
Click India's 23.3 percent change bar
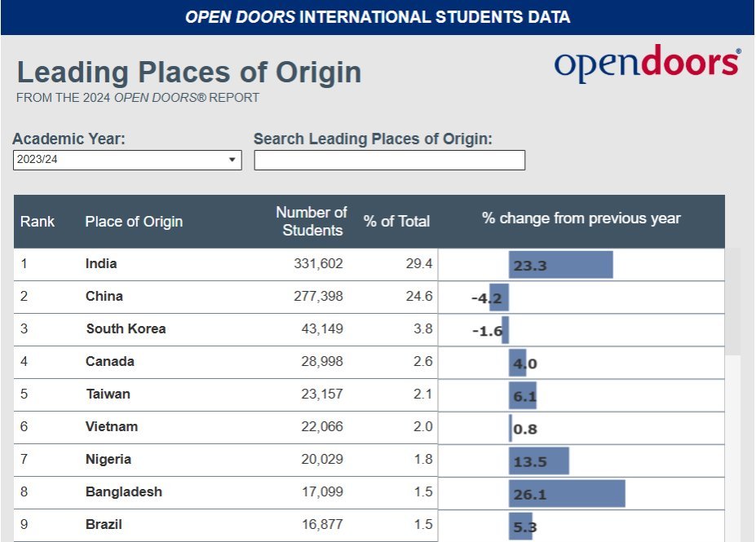560,265
